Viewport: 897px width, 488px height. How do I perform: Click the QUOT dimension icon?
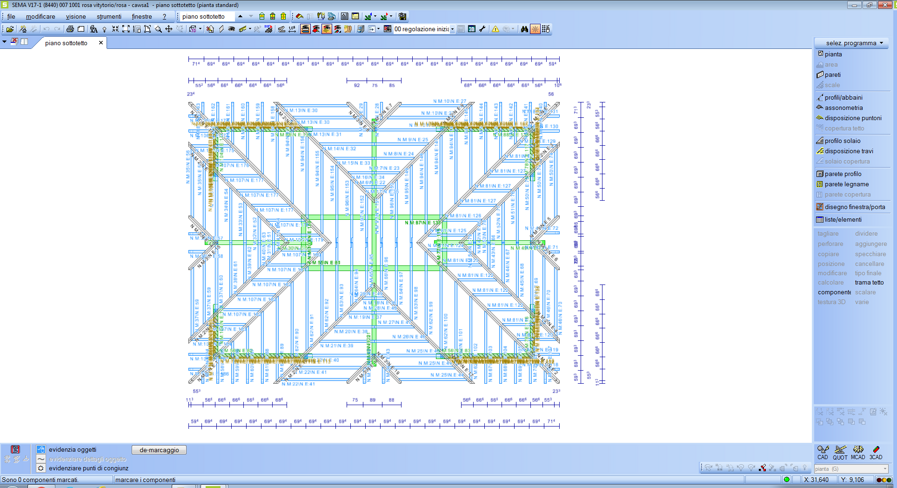coord(840,452)
